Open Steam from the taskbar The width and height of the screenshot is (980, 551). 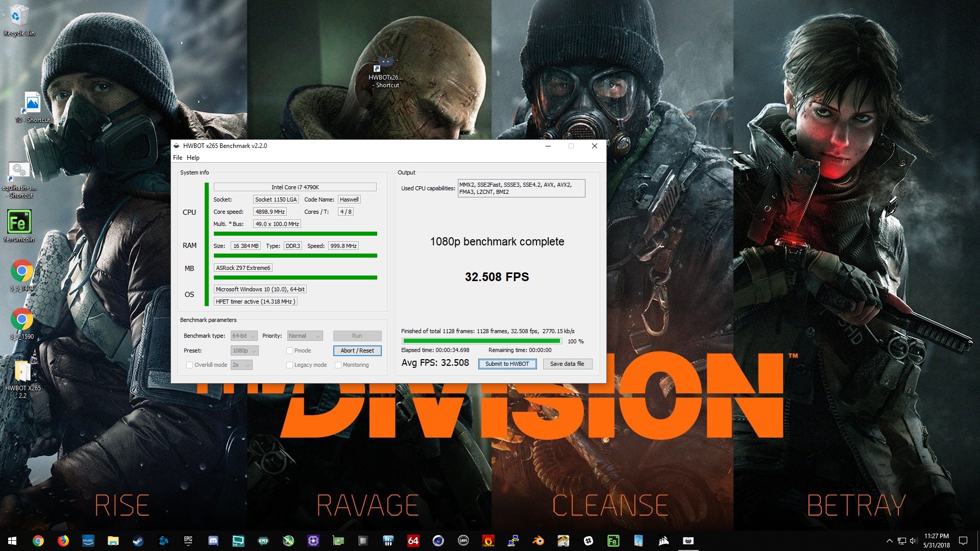pos(138,541)
